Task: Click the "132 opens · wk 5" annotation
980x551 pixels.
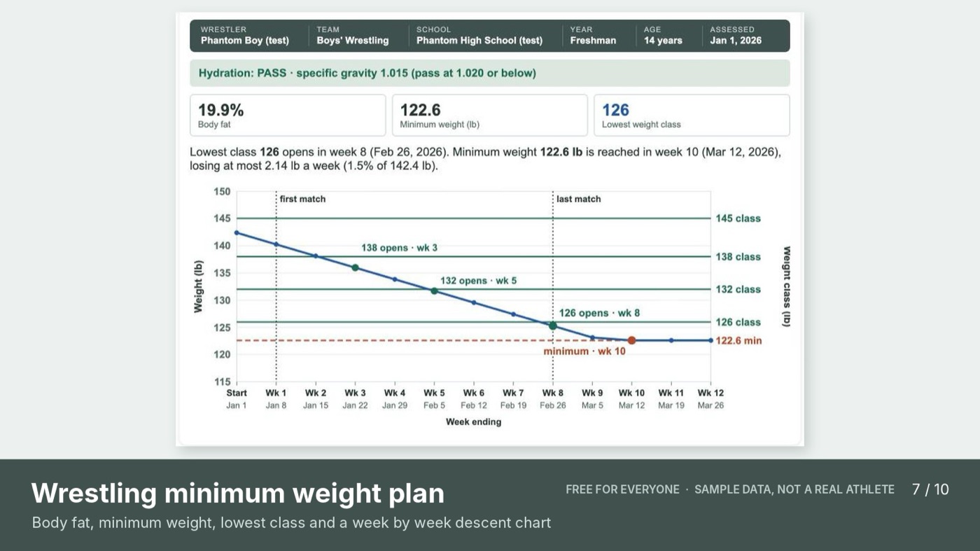Action: (x=479, y=281)
